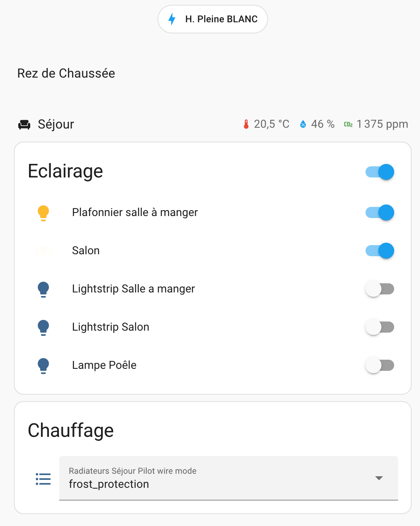Turn off the Eclairage group switch
Screen dimensions: 420x526
tap(380, 172)
